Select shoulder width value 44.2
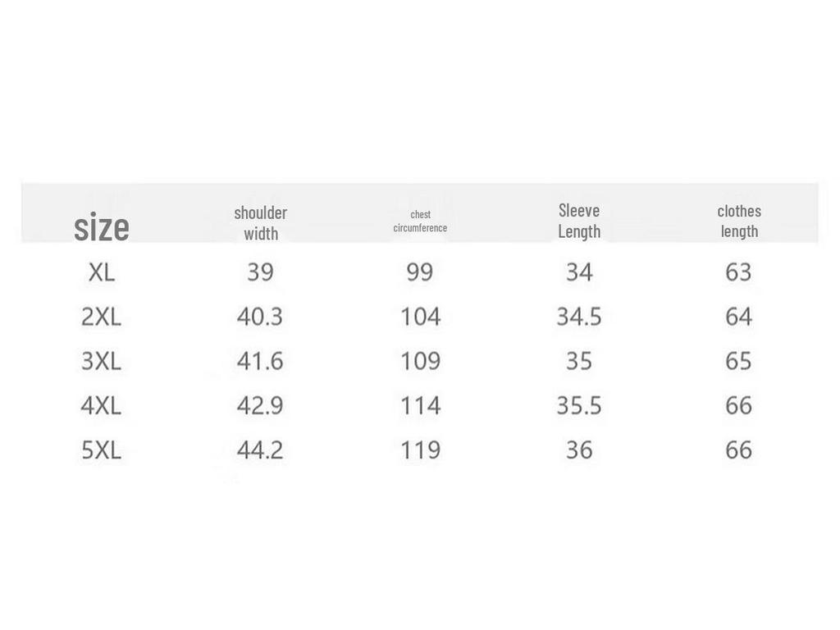840x630 pixels. click(260, 450)
